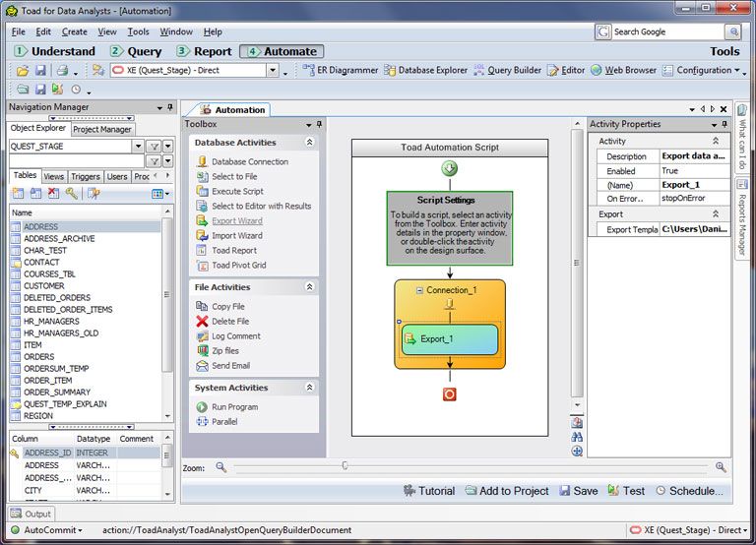Add the Run Program activity
The width and height of the screenshot is (756, 545).
227,407
